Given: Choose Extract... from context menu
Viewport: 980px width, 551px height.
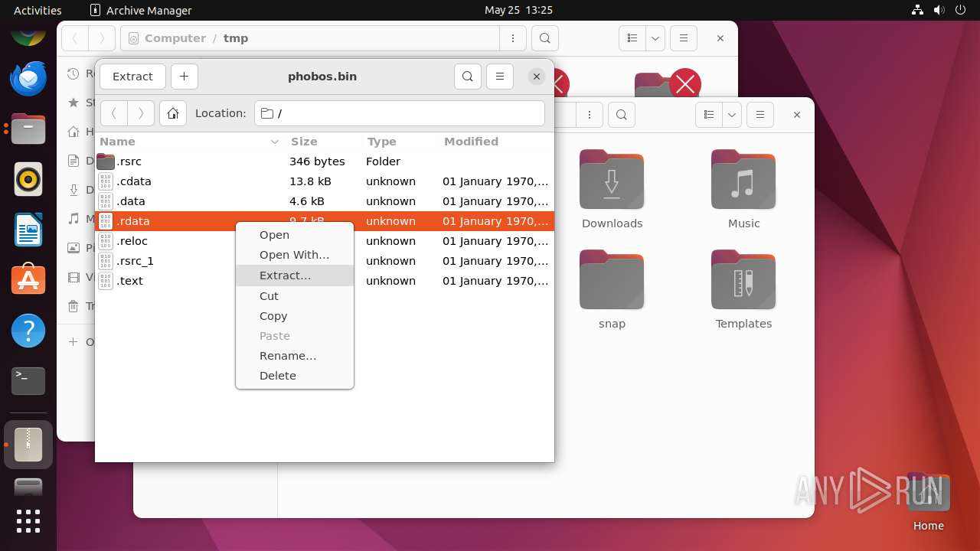Looking at the screenshot, I should pyautogui.click(x=295, y=275).
